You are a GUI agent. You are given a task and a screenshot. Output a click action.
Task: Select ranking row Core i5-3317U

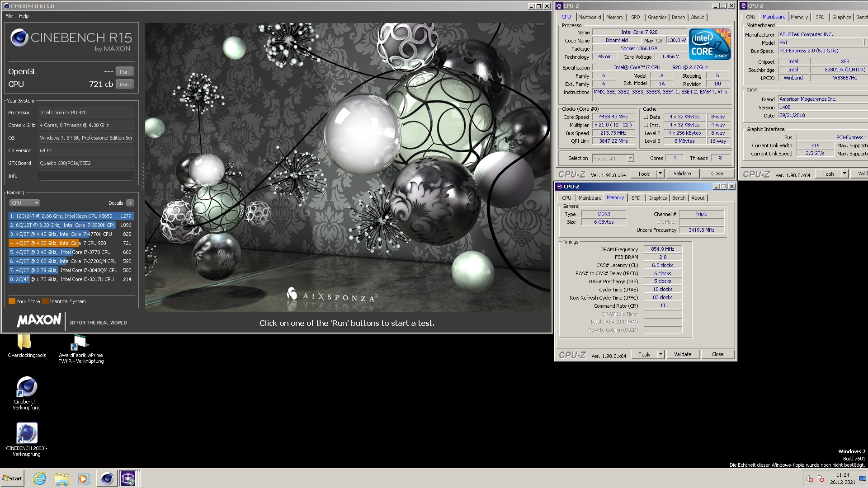click(x=71, y=279)
